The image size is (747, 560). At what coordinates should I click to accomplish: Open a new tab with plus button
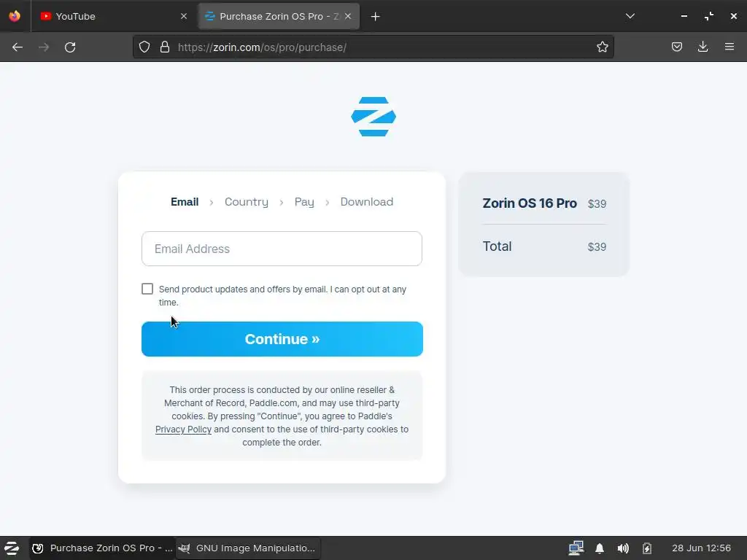pos(376,17)
